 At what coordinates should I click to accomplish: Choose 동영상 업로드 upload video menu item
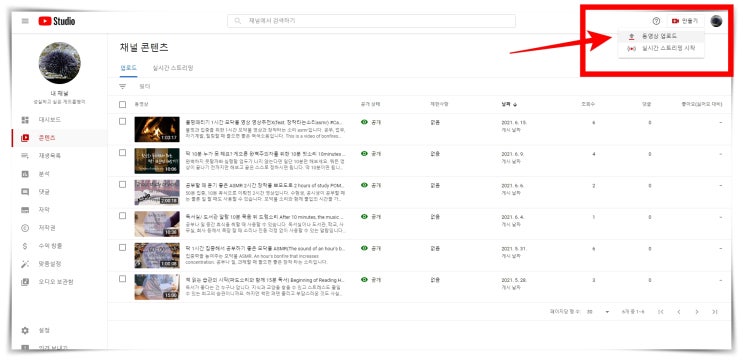coord(661,36)
